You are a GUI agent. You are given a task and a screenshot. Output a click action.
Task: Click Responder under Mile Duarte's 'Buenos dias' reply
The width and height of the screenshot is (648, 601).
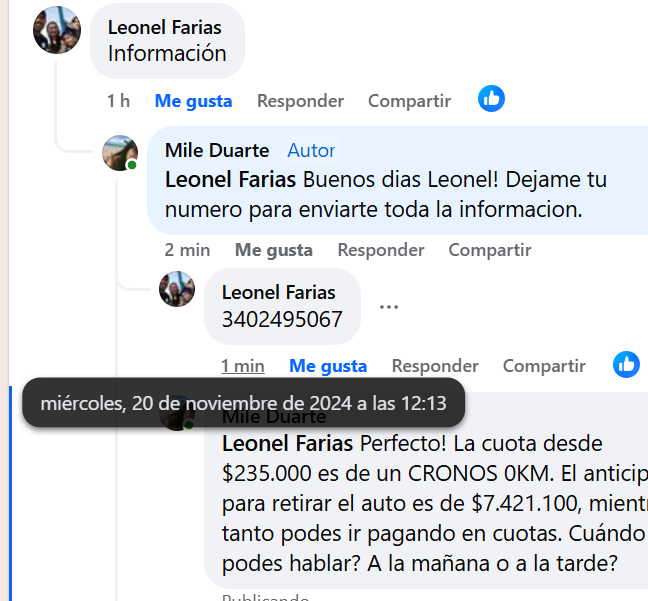(380, 250)
